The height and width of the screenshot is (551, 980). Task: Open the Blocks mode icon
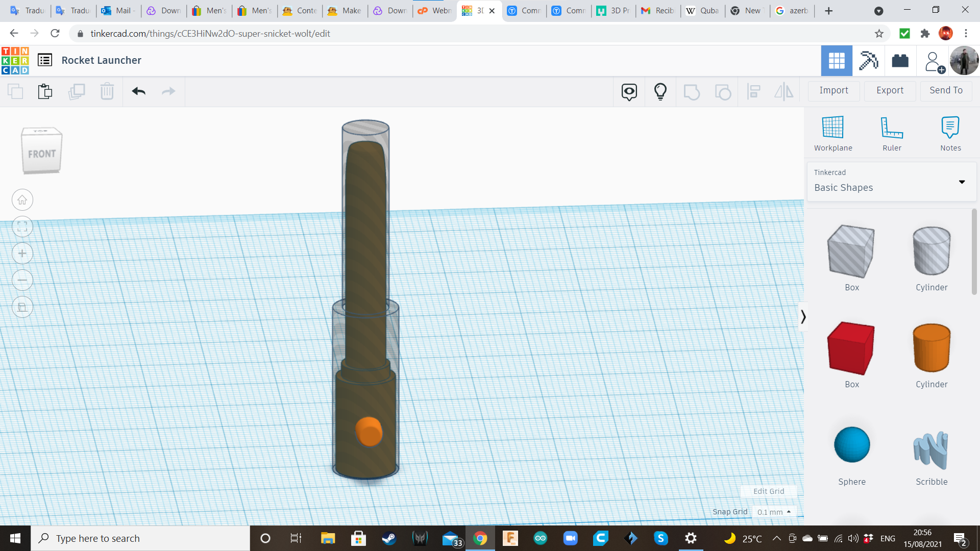pos(868,61)
